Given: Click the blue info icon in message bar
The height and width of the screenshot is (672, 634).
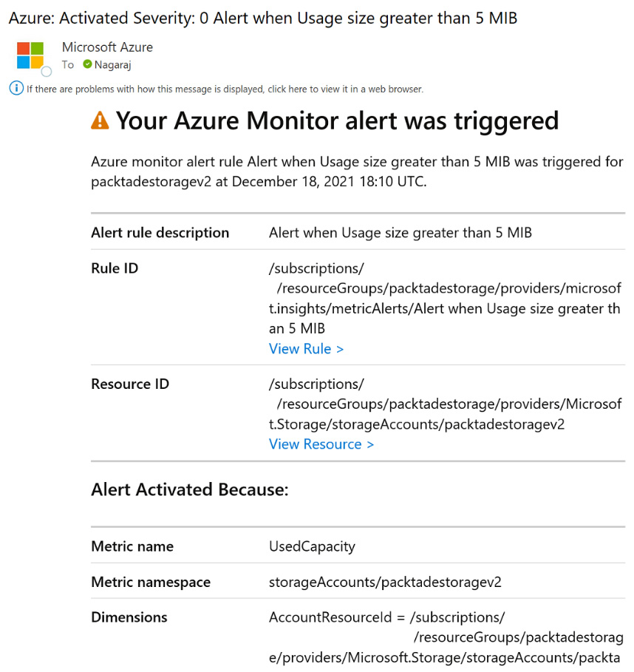Looking at the screenshot, I should pyautogui.click(x=16, y=89).
